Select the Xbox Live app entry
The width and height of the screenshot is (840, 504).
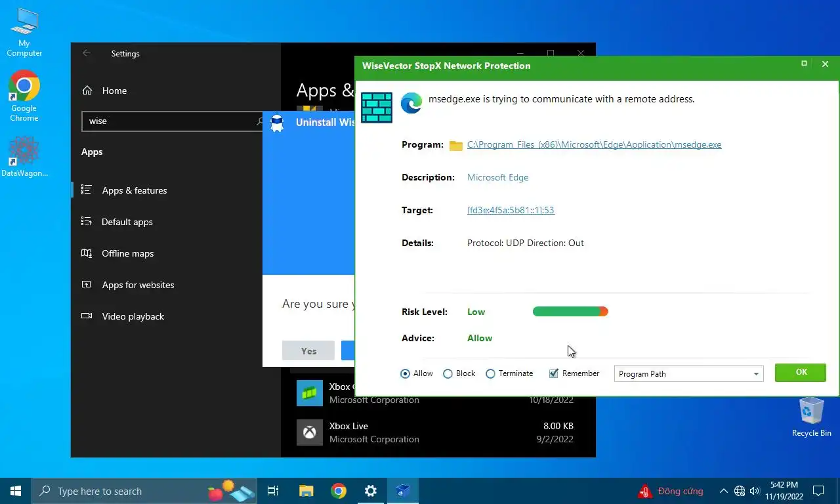pos(438,432)
